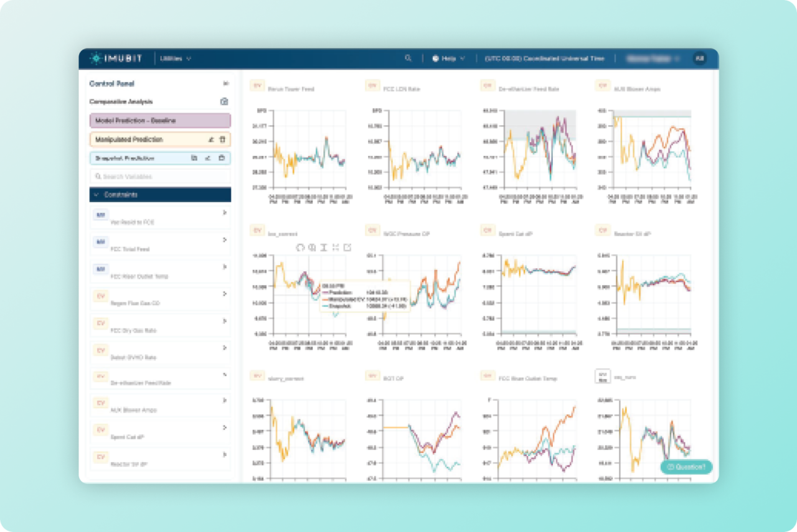Click the Question button at bottom right
Screen dimensions: 797x532
tap(687, 467)
